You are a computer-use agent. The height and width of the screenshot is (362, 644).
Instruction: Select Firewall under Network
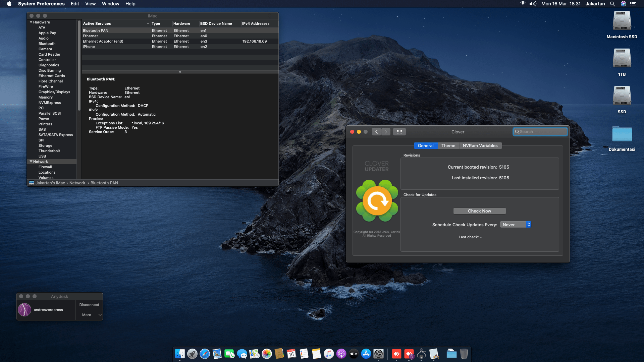tap(45, 167)
